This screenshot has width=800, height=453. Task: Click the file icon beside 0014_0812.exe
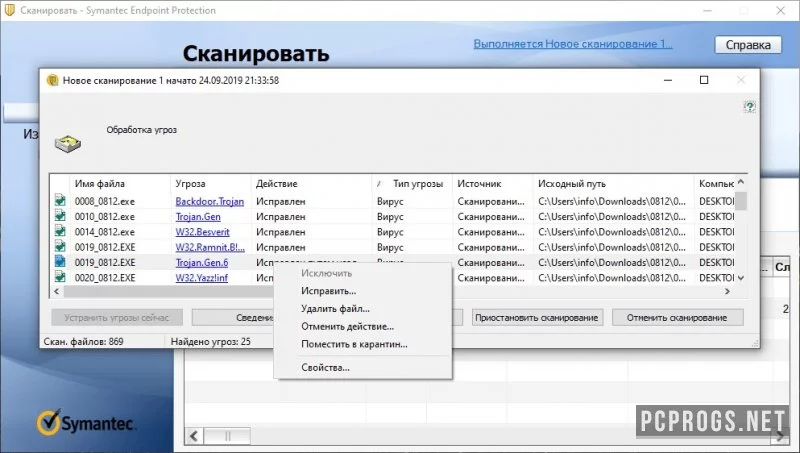[x=60, y=231]
